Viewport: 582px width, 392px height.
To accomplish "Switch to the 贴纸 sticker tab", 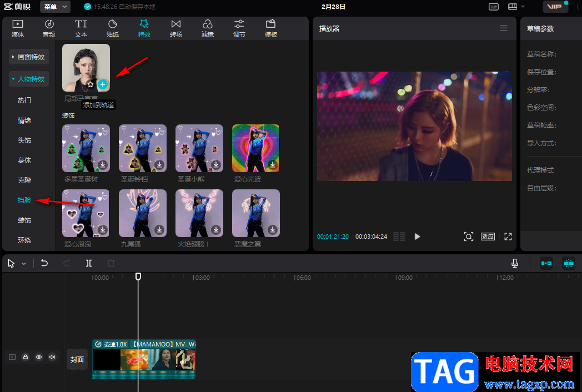I will pos(113,28).
